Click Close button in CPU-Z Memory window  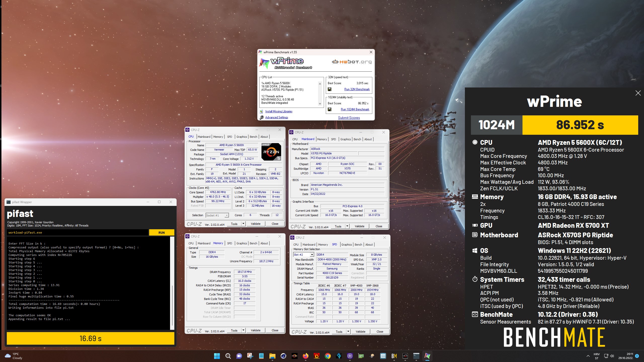pos(275,330)
